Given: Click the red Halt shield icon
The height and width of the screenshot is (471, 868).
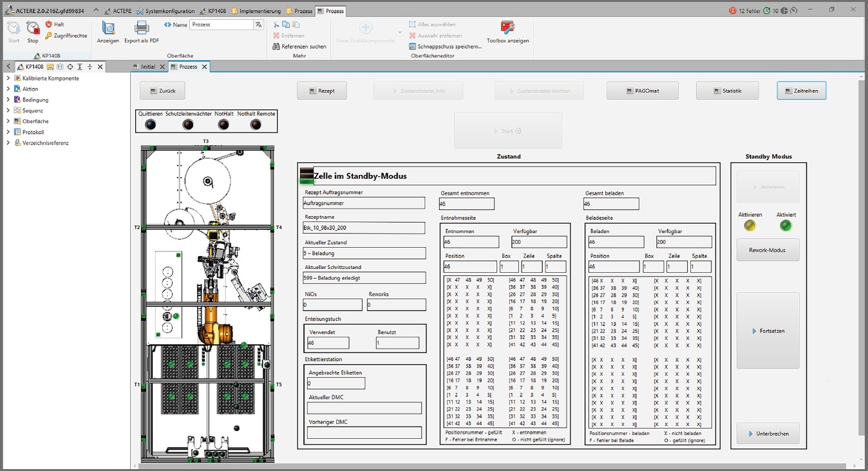Looking at the screenshot, I should click(x=49, y=24).
